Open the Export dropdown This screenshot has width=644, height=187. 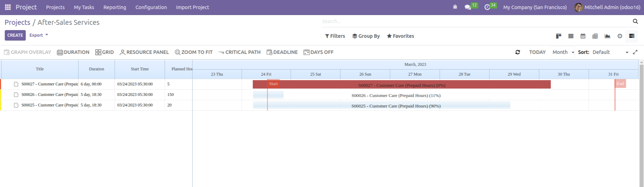pyautogui.click(x=38, y=35)
